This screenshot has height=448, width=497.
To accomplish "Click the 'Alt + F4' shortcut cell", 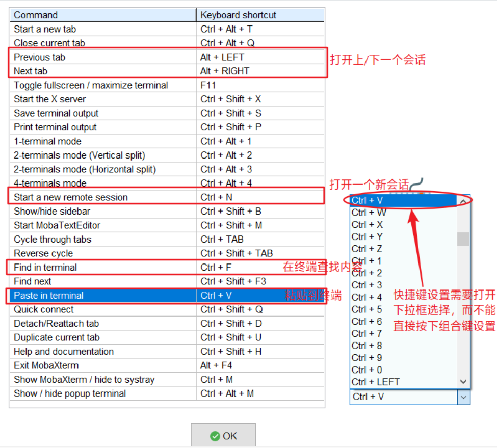I will (260, 365).
